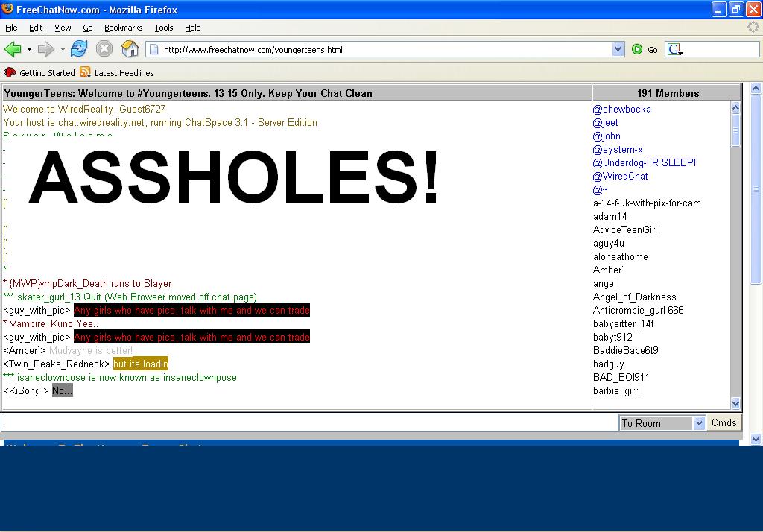Select member BAD_BOI911 in the list
763x532 pixels.
point(621,377)
